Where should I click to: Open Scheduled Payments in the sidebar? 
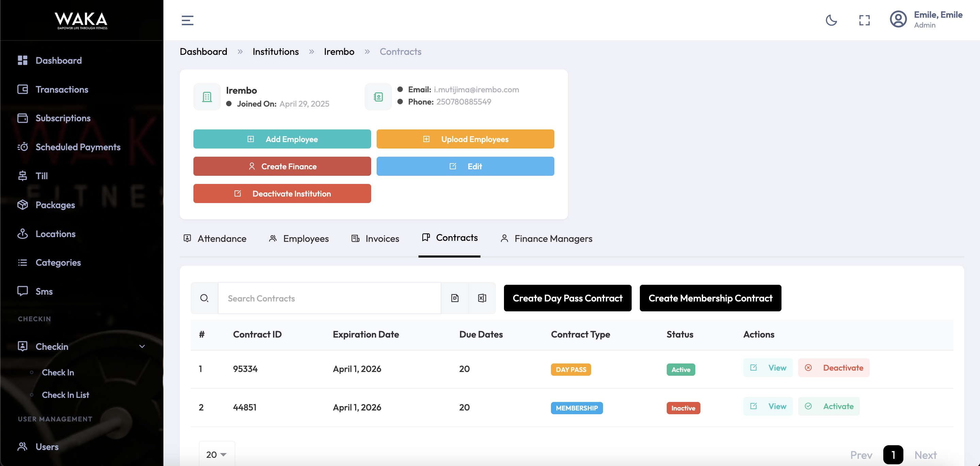pyautogui.click(x=78, y=147)
